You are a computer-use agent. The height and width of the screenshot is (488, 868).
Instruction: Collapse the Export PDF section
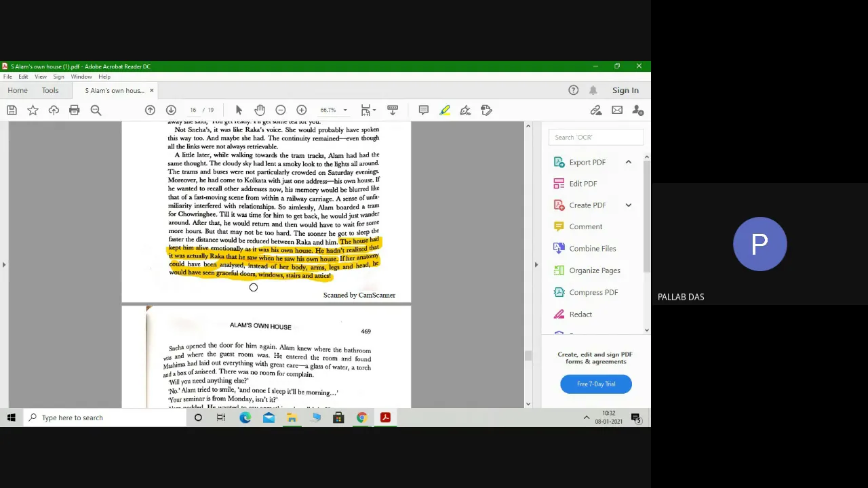tap(629, 162)
